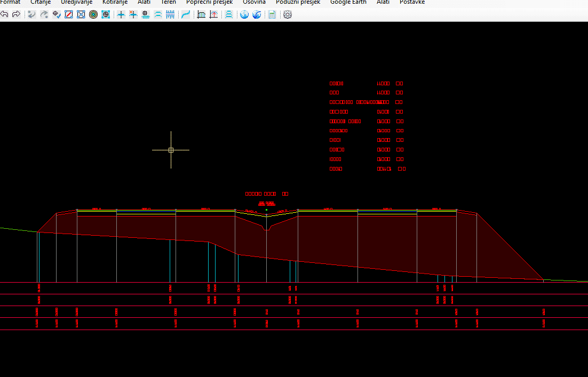Viewport: 588px width, 377px height.
Task: Open the Poprecni presjek menu
Action: (209, 2)
